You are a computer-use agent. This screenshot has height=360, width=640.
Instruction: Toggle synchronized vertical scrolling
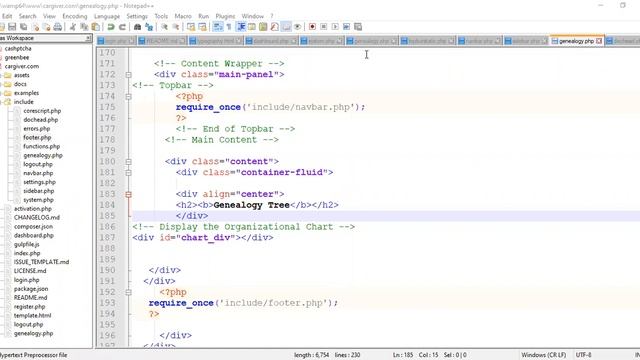tap(191, 27)
